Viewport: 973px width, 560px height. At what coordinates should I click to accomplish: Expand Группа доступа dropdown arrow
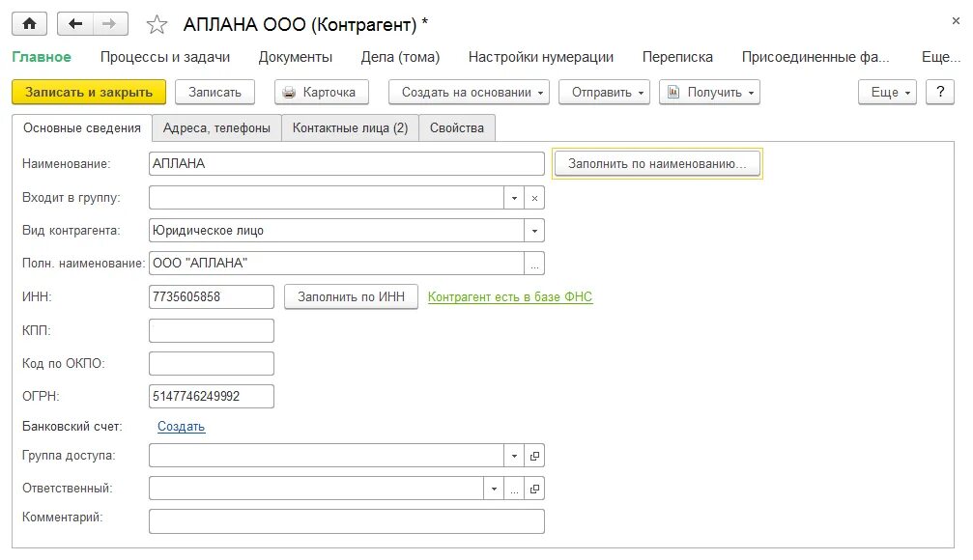coord(514,455)
